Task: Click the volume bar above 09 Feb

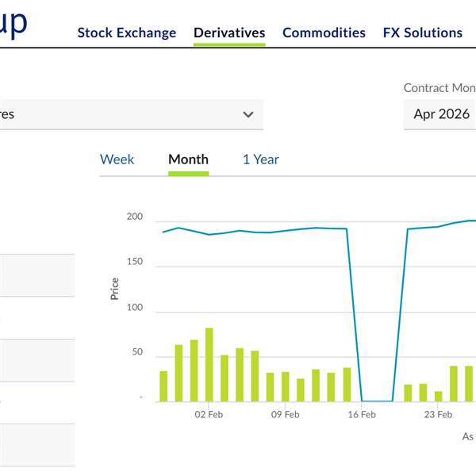Action: 286,386
